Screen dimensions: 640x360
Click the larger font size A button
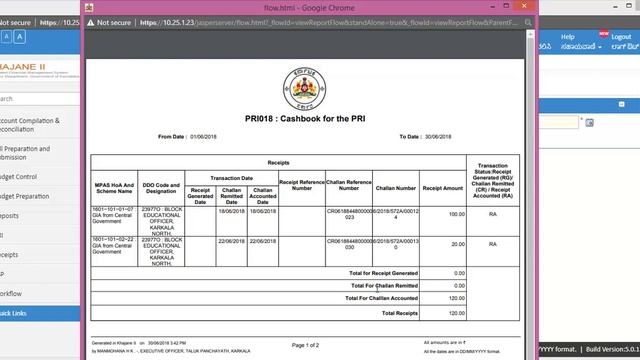pyautogui.click(x=20, y=37)
